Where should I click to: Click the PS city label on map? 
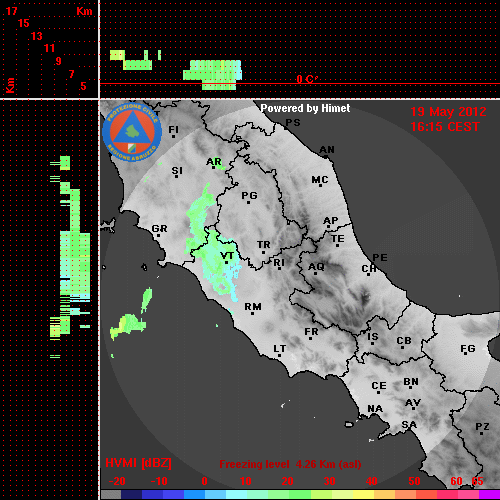click(x=293, y=123)
